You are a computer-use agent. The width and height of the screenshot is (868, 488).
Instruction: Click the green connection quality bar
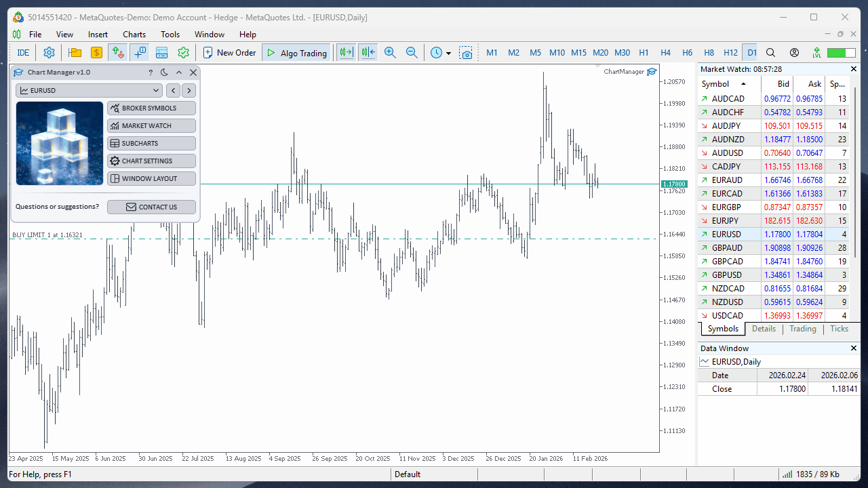(x=841, y=52)
